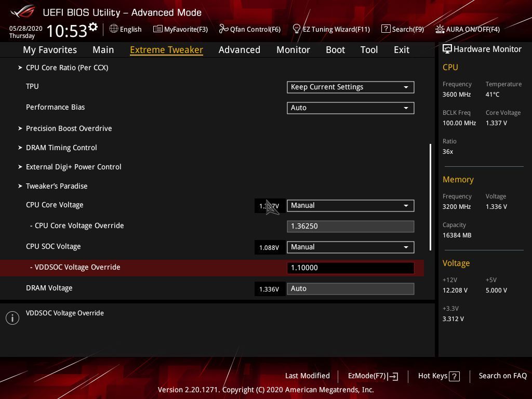Launch EZ Tuning Wizard(F11)
This screenshot has width=532, height=399.
point(336,29)
